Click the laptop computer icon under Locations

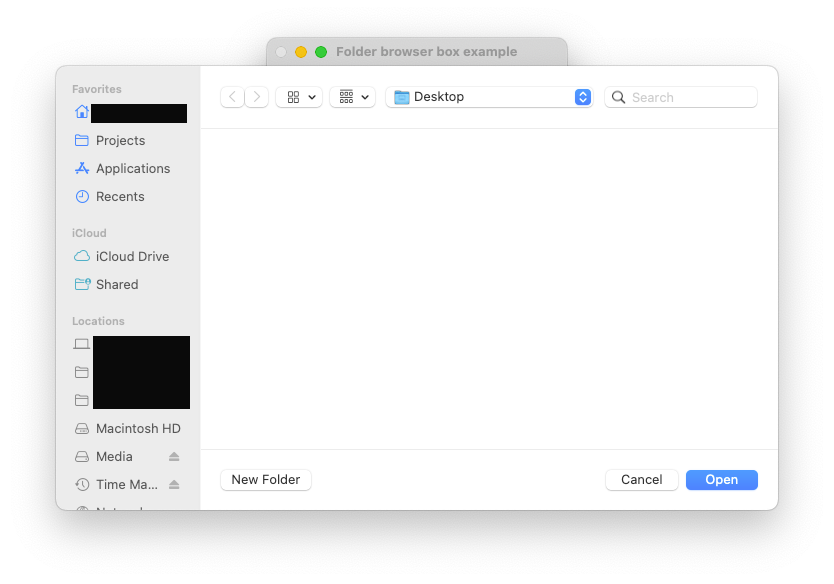pyautogui.click(x=82, y=344)
